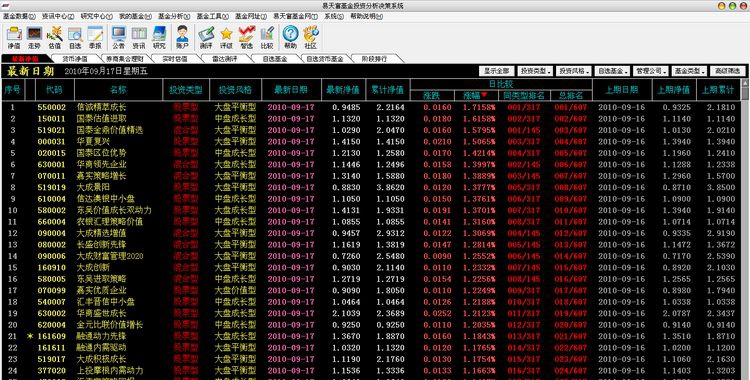
Task: Expand the 基金类型 filter dropdown
Action: pos(689,71)
